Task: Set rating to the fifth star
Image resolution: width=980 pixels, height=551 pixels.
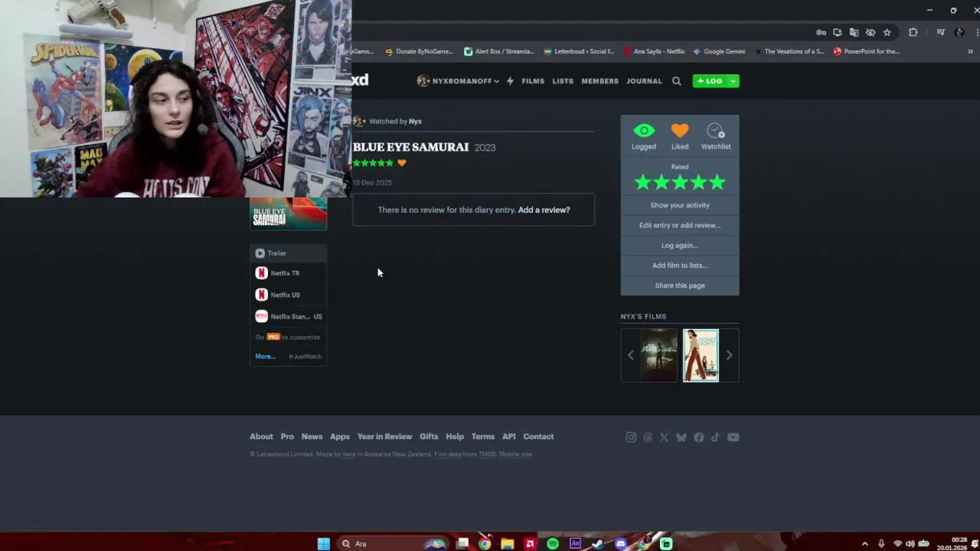Action: (717, 182)
